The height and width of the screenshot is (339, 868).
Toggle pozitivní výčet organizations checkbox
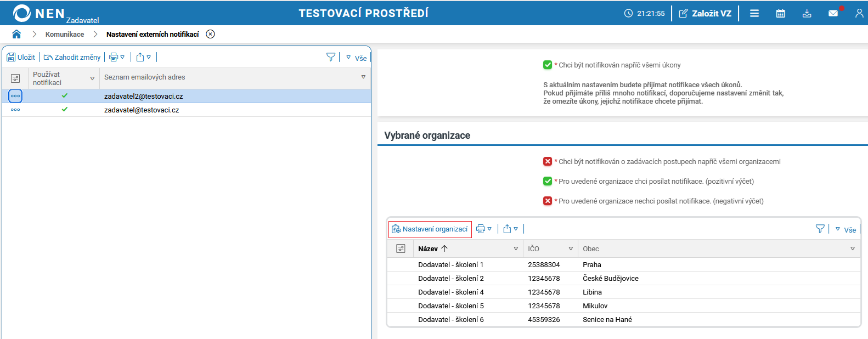(x=548, y=181)
